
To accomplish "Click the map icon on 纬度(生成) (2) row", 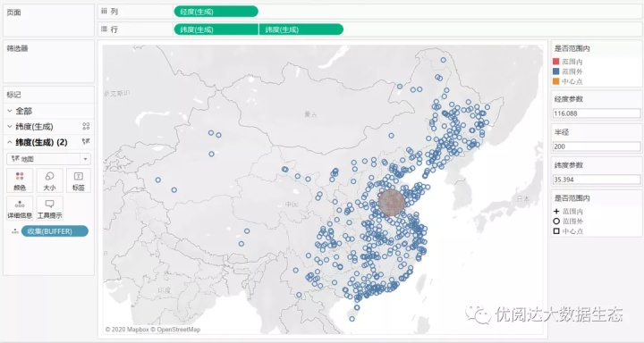I will (86, 142).
